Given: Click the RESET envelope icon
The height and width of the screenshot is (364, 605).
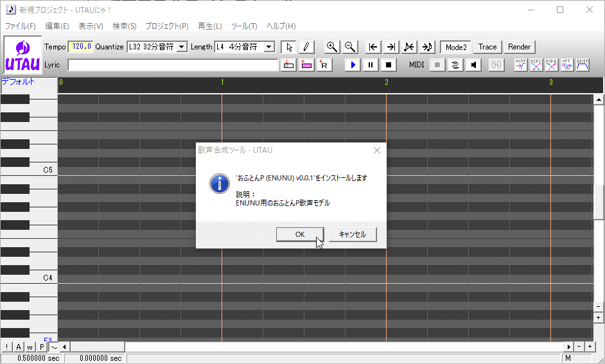Looking at the screenshot, I should [583, 65].
